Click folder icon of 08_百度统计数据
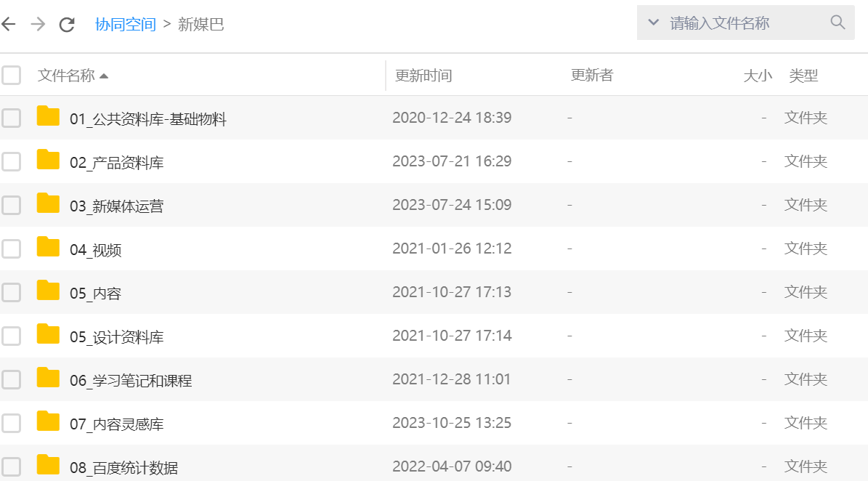Screen dimensions: 868x481 (x=48, y=465)
